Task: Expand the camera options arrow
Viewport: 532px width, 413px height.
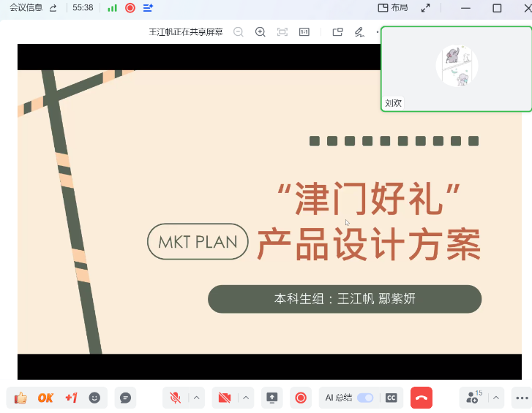Action: coord(246,398)
